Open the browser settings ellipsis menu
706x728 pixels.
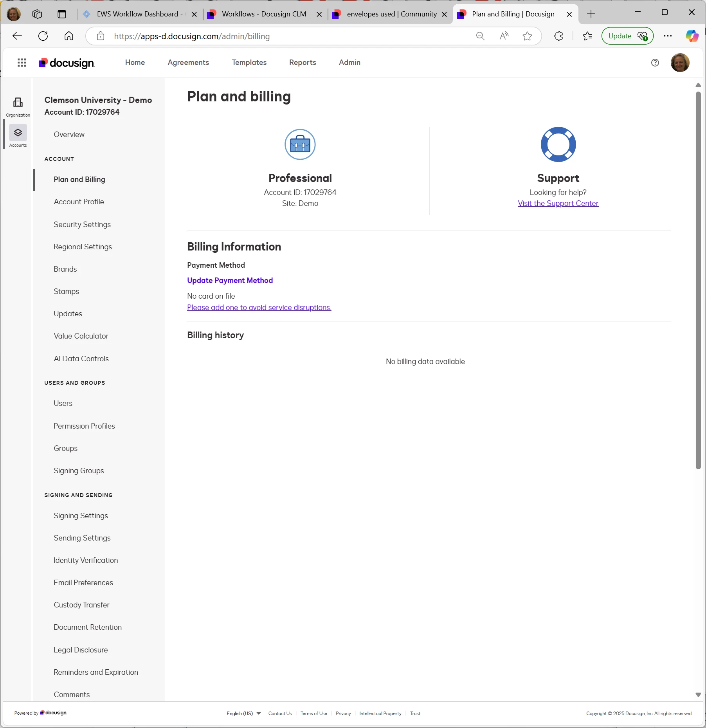pos(668,36)
